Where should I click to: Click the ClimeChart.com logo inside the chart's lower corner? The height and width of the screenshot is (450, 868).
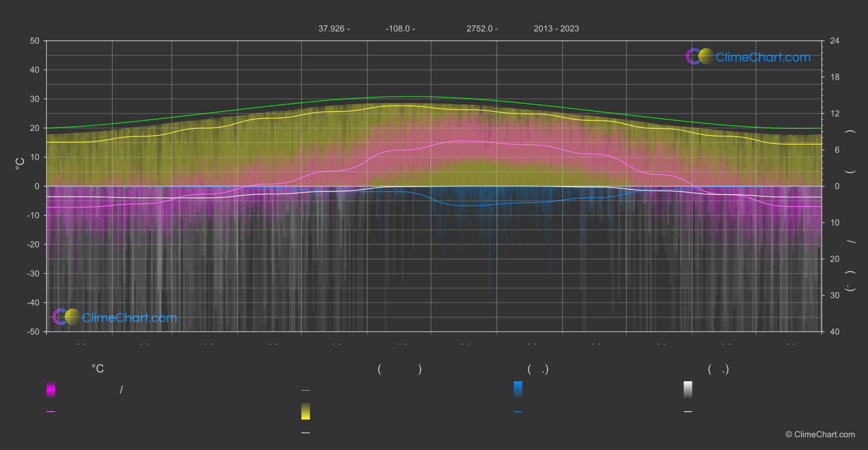[x=115, y=317]
